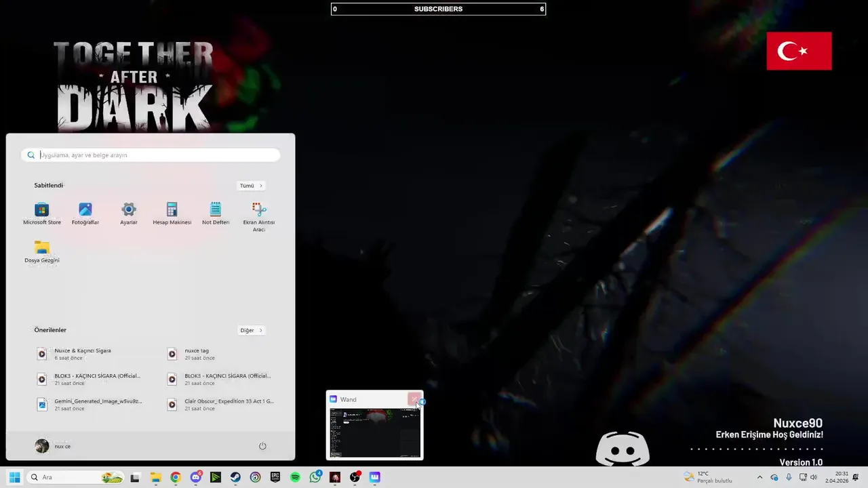868x488 pixels.
Task: Open Gemini_Generated_Image recommended file
Action: [88, 405]
